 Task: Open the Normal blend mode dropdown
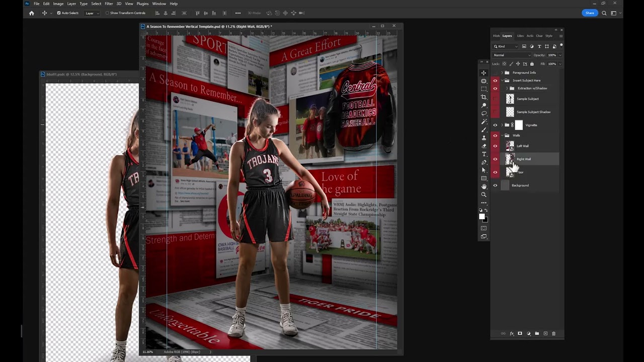[512, 55]
